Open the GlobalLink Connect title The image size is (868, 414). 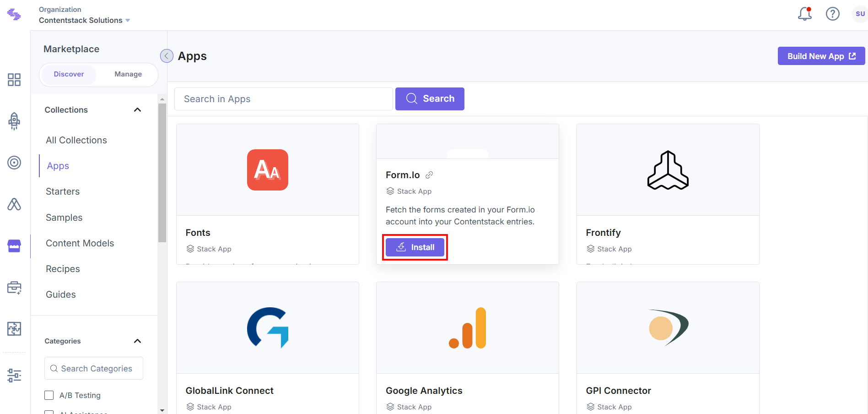230,391
